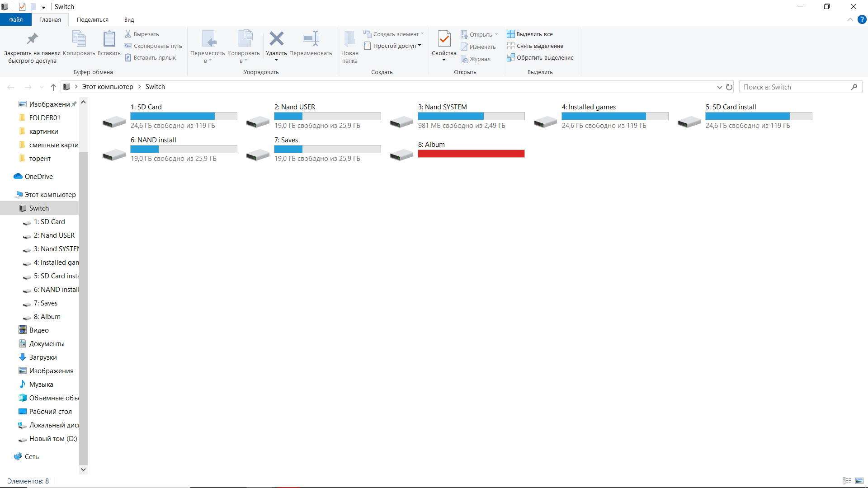The image size is (868, 488).
Task: Click Paste shortcut (Вставить ярлык)
Action: point(150,57)
